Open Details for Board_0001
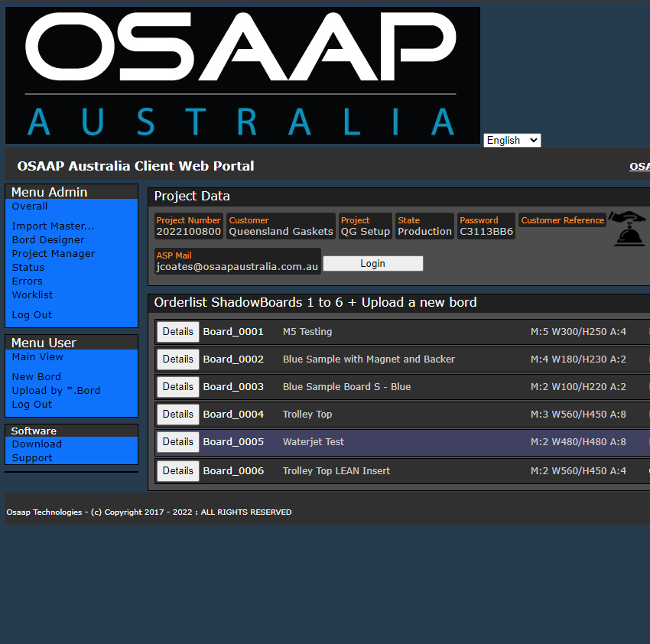650x644 pixels. [x=178, y=332]
